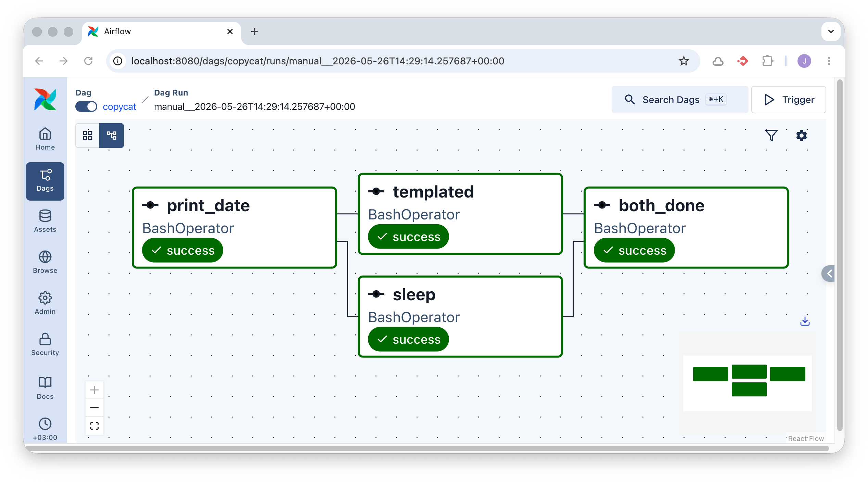The width and height of the screenshot is (868, 482).
Task: Click the graph minimap
Action: pyautogui.click(x=748, y=383)
